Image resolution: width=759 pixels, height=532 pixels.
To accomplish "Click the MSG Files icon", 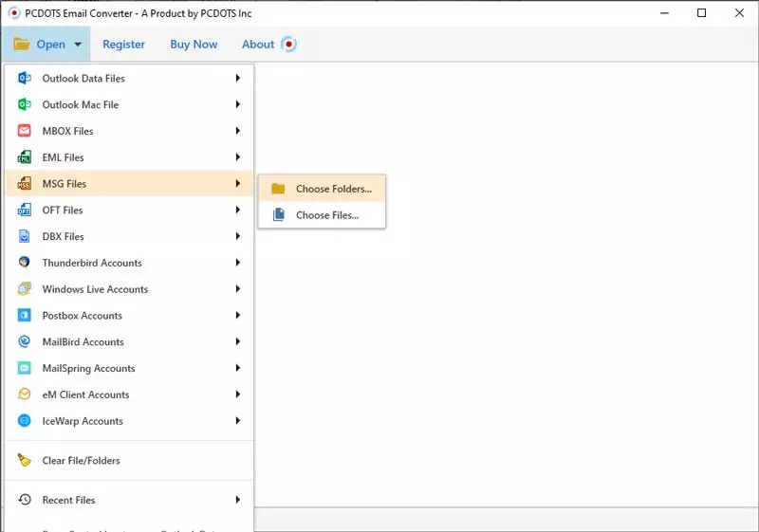I will (25, 183).
